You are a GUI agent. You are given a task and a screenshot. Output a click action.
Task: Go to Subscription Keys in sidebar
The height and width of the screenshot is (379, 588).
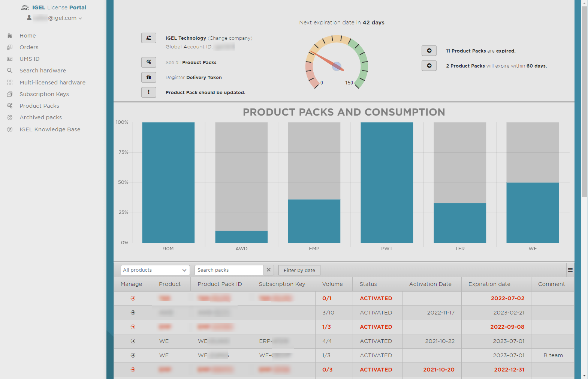pos(44,94)
